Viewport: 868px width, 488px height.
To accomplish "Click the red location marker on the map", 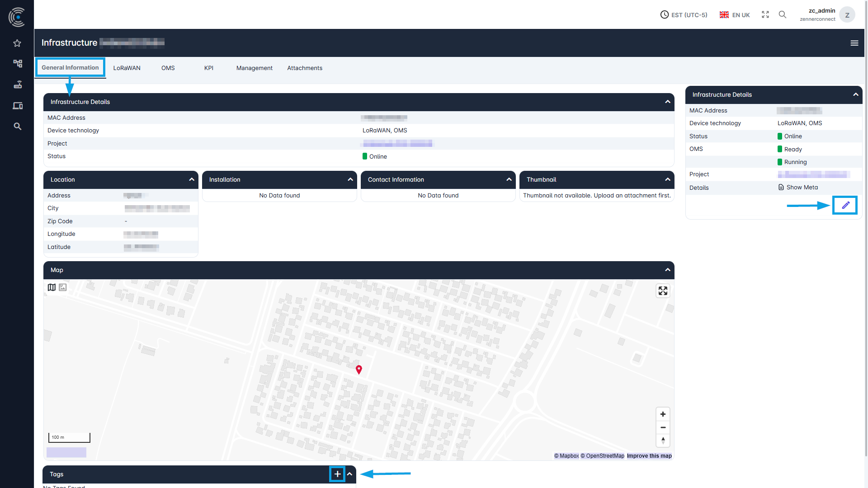I will (359, 370).
